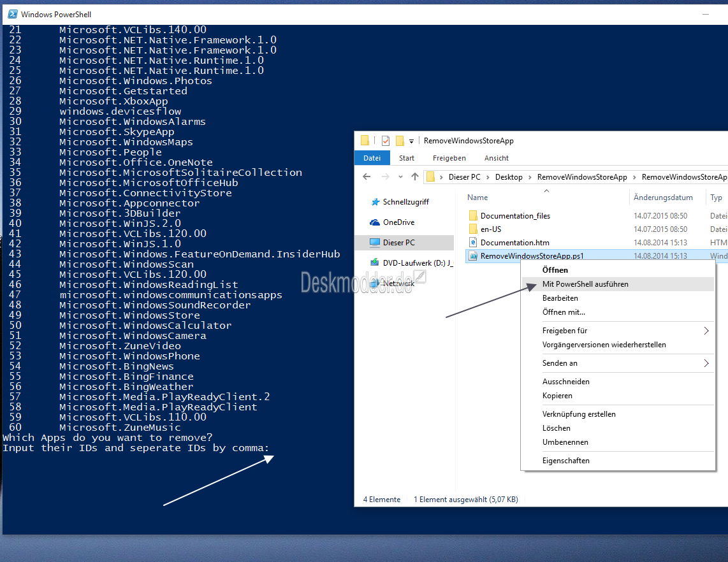Select Dieser PC in the navigation pane
Screen dimensions: 728x562
[x=399, y=242]
